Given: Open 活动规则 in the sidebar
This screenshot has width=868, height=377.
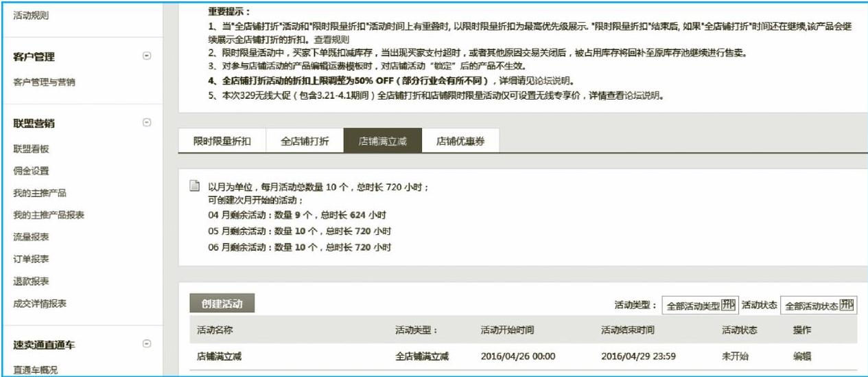Looking at the screenshot, I should click(x=32, y=15).
